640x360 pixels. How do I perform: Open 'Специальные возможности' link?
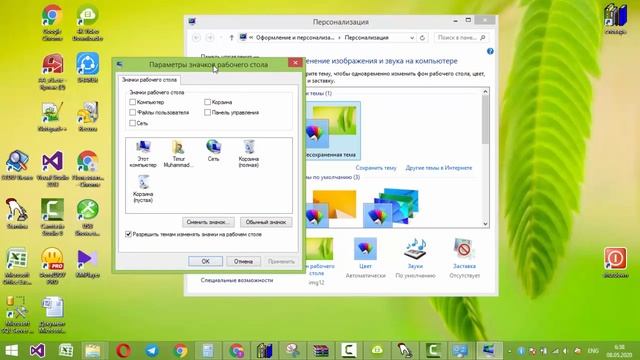pyautogui.click(x=237, y=280)
